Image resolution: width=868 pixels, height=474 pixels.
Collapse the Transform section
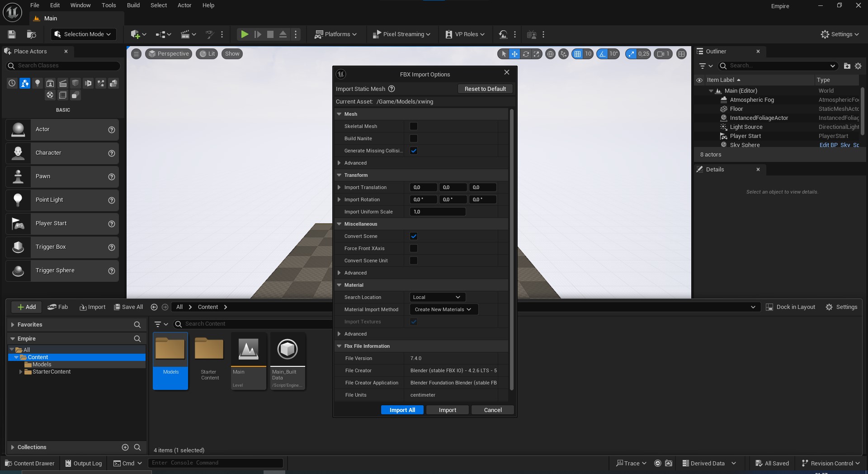point(339,175)
